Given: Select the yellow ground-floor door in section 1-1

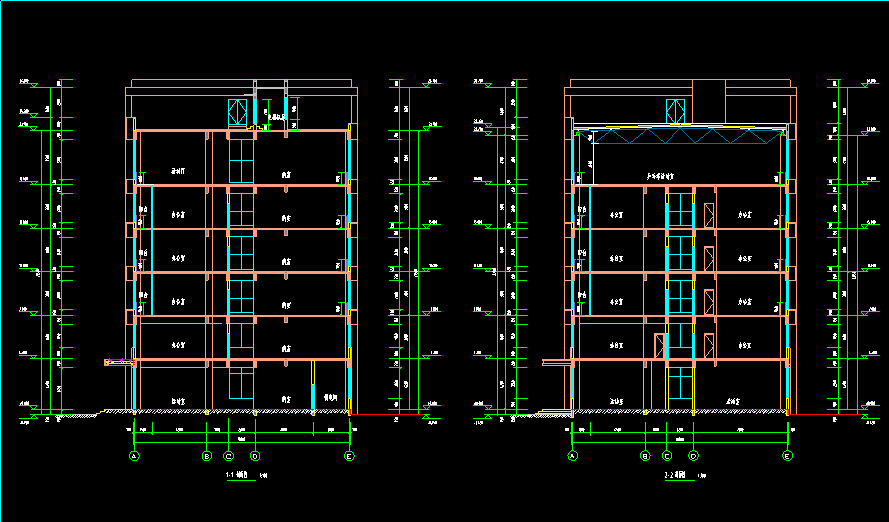Looking at the screenshot, I should tap(313, 385).
